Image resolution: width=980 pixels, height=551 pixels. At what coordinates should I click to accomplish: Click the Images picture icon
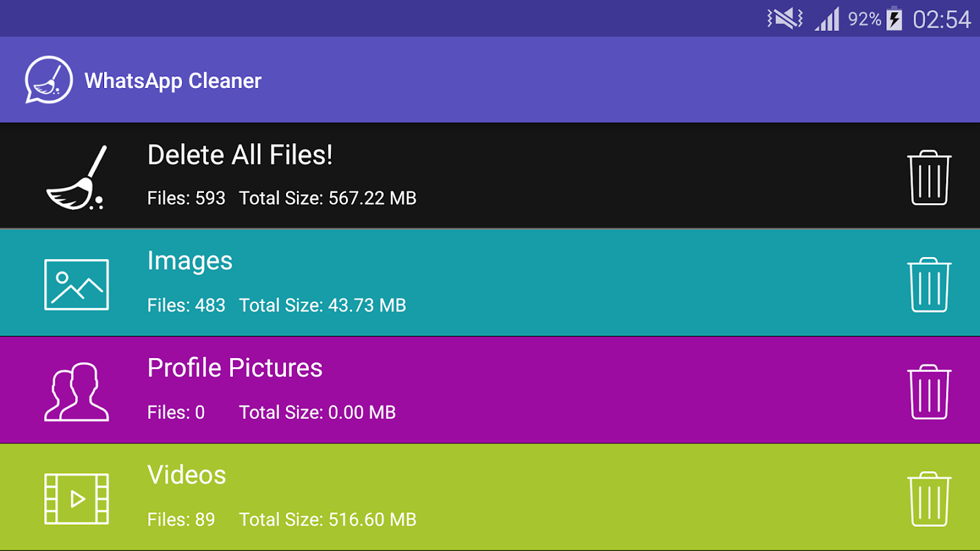[x=76, y=284]
